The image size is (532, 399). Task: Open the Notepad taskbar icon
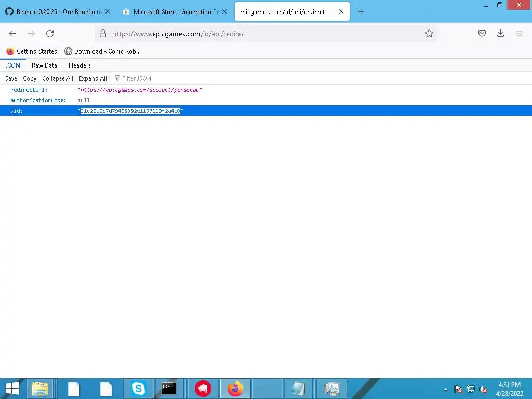click(x=298, y=389)
